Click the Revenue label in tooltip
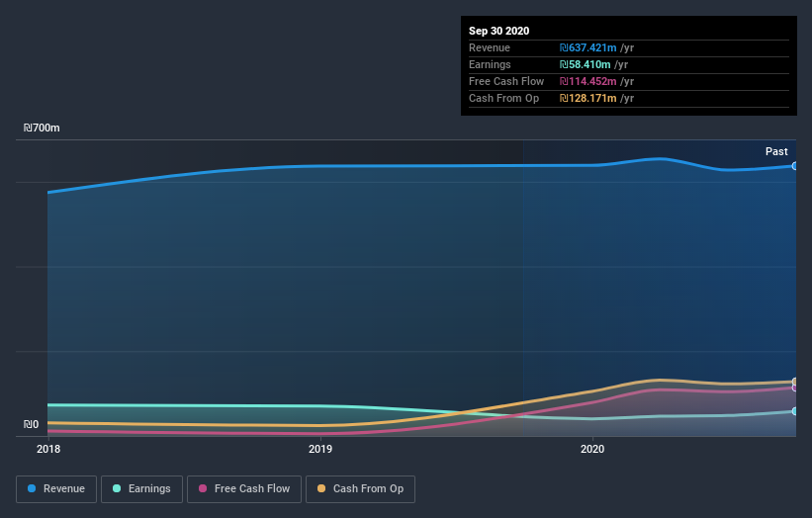 pyautogui.click(x=490, y=47)
